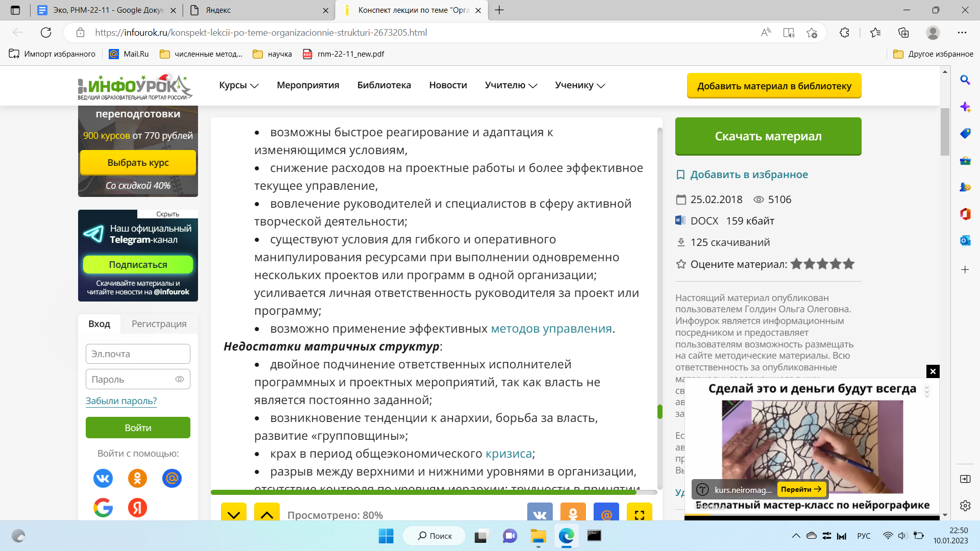Open Мероприятия menu item
The height and width of the screenshot is (551, 980).
point(308,85)
